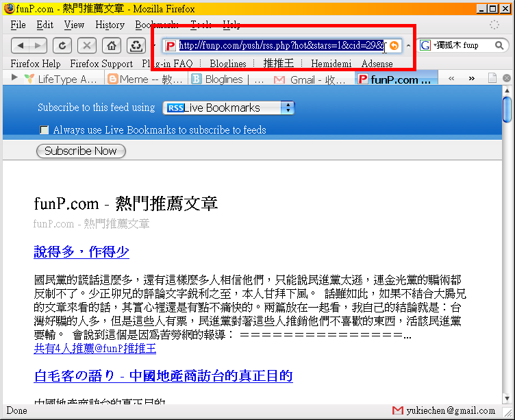515x420 pixels.
Task: Go to the Home page
Action: pyautogui.click(x=112, y=45)
